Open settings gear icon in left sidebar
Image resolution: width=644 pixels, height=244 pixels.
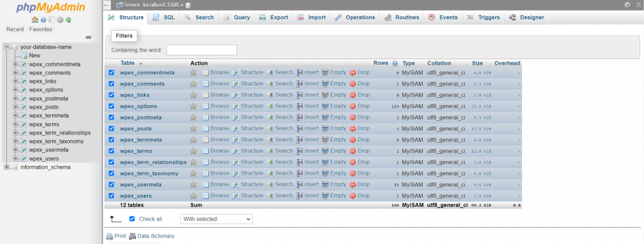click(x=60, y=19)
